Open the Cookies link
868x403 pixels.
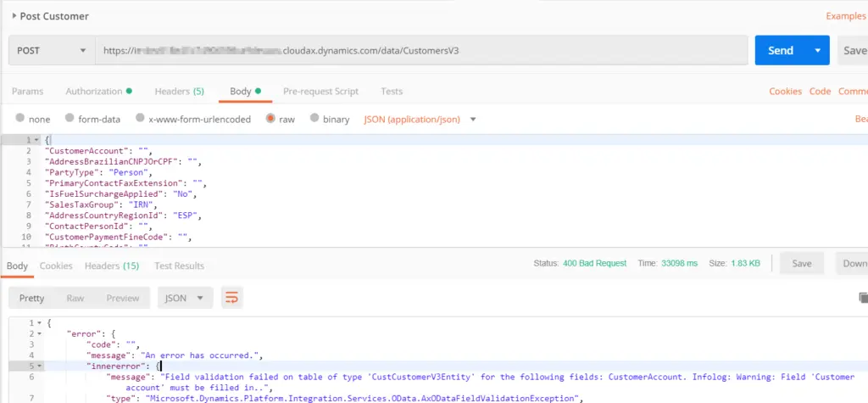pyautogui.click(x=786, y=92)
